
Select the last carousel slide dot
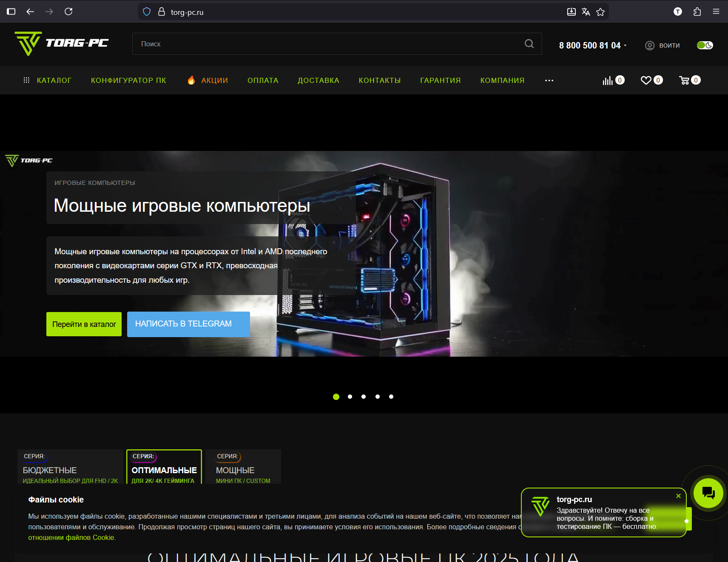(x=391, y=397)
